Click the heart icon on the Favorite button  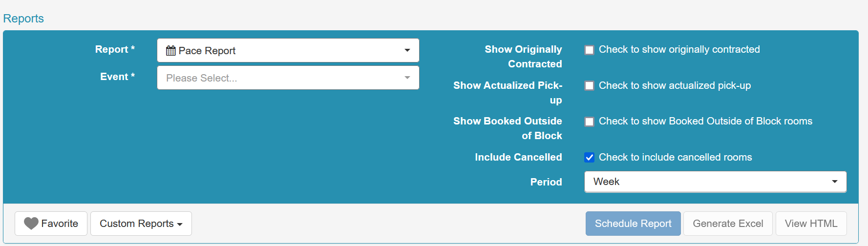(31, 224)
